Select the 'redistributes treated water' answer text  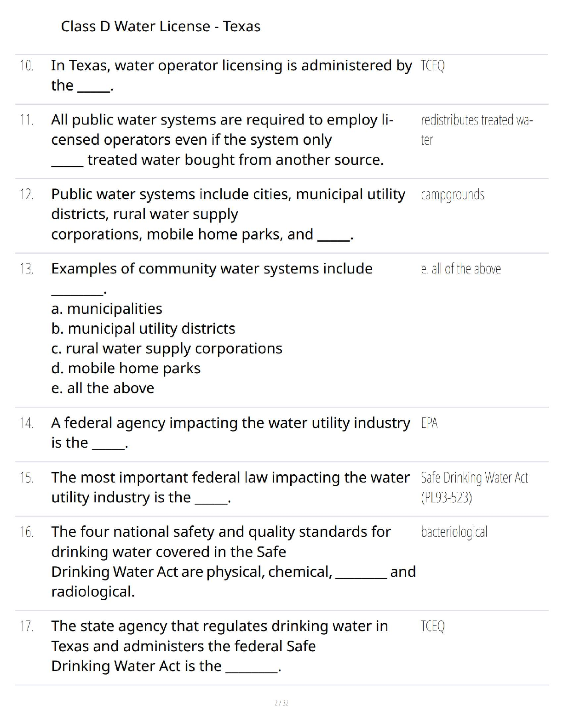coord(477,130)
